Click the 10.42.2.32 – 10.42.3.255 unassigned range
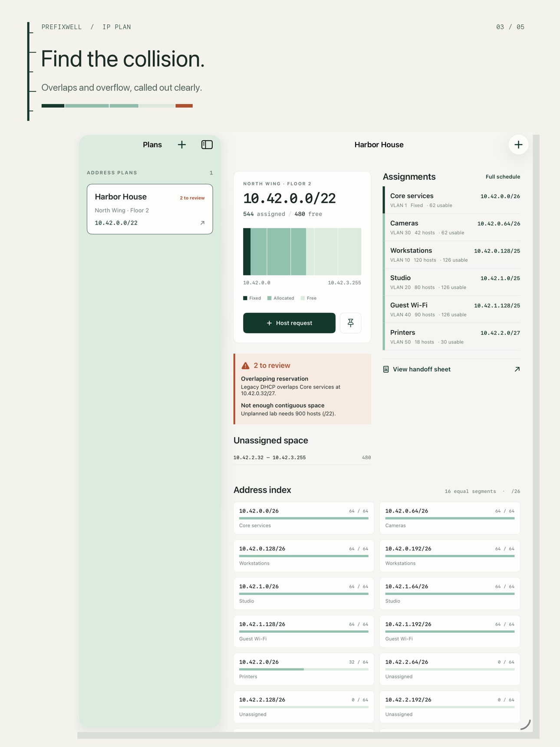560x747 pixels. point(302,458)
